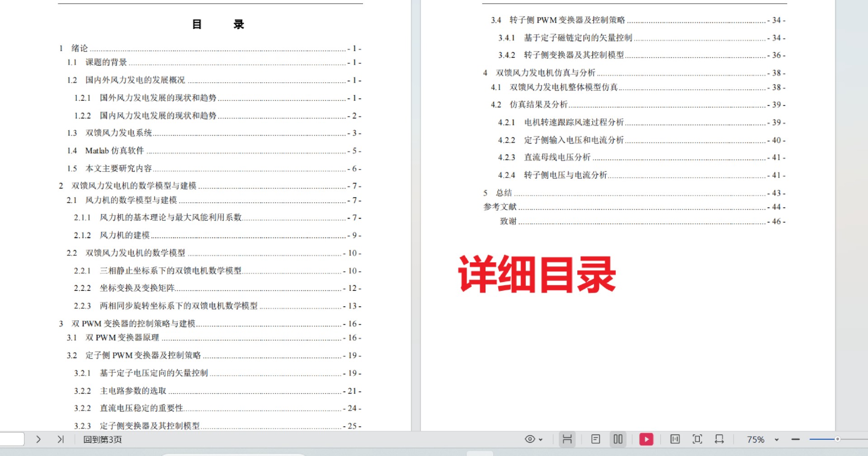The image size is (868, 456).
Task: Open TOC entry 致谢
Action: click(642, 221)
